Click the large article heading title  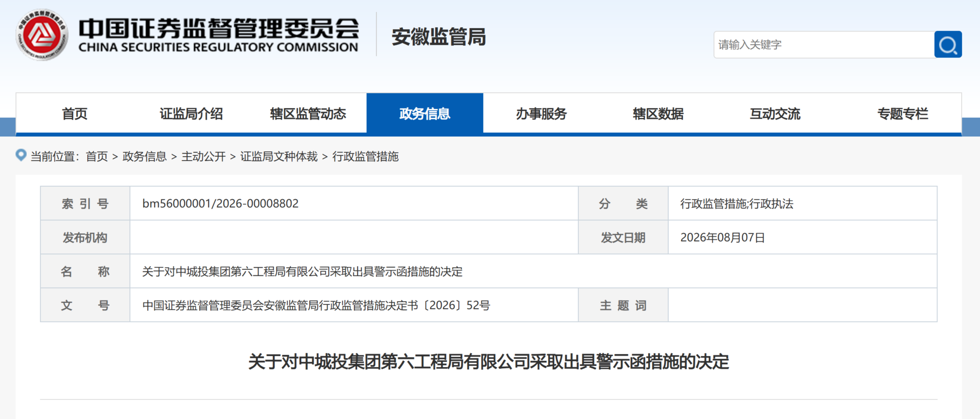[x=489, y=361]
